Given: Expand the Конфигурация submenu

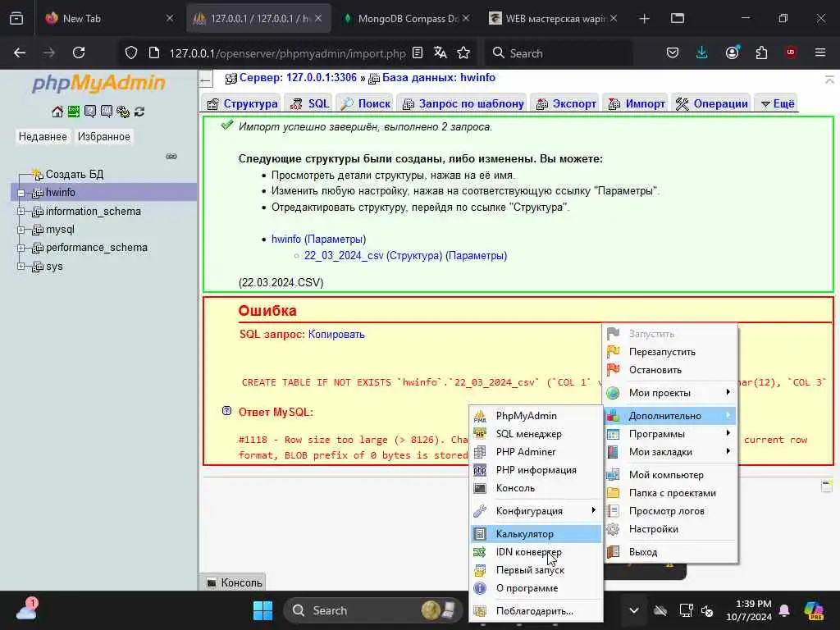Looking at the screenshot, I should tap(536, 510).
